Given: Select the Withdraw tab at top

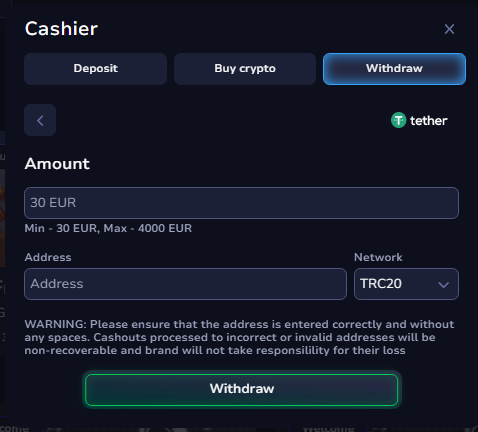Looking at the screenshot, I should coord(394,69).
